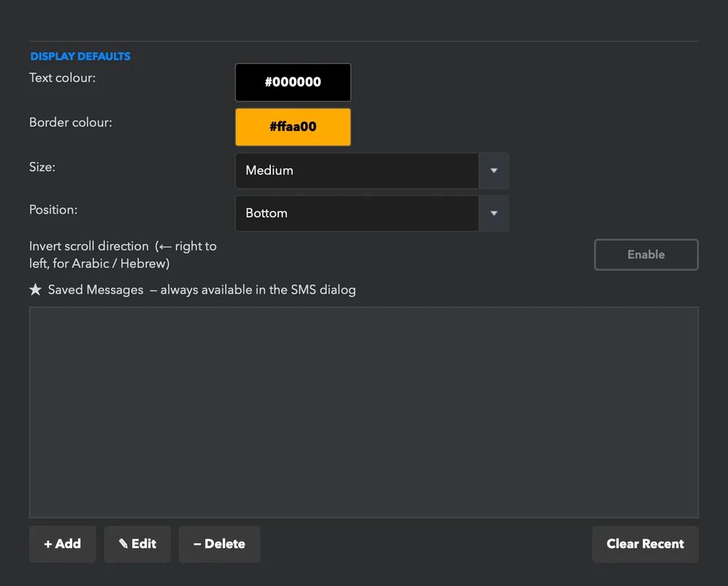Open the Text colour #000000 swatch
Screen dimensions: 728x586
293,82
